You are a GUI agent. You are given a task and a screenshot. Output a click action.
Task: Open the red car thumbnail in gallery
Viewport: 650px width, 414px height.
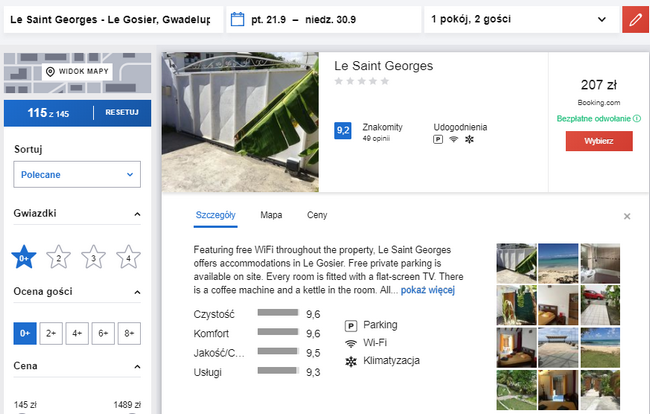[600, 305]
